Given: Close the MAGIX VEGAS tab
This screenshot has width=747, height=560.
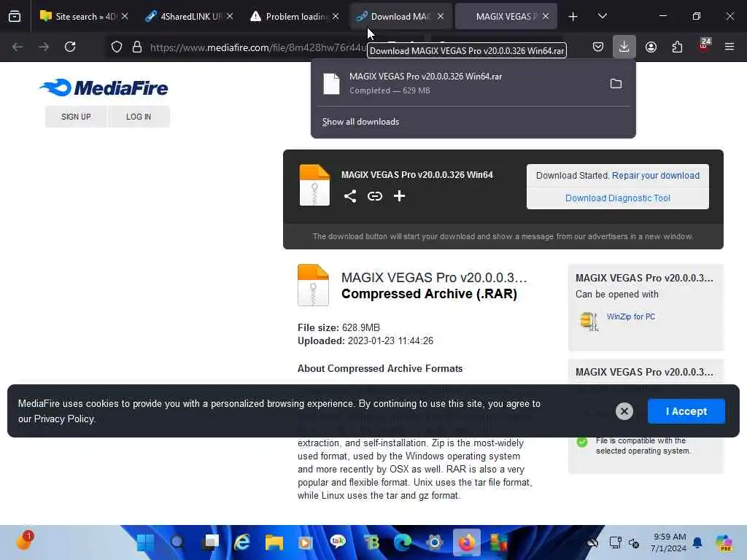Looking at the screenshot, I should point(546,17).
